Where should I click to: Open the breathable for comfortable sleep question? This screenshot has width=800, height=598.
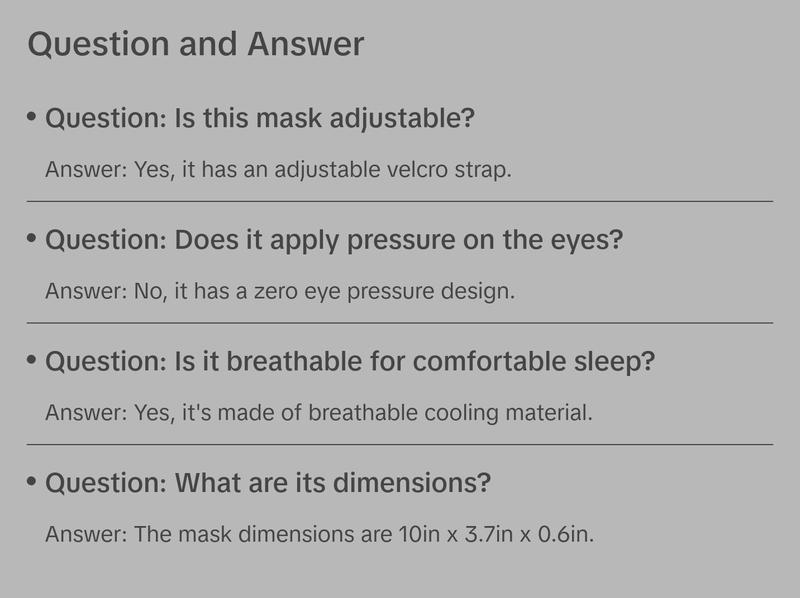350,362
